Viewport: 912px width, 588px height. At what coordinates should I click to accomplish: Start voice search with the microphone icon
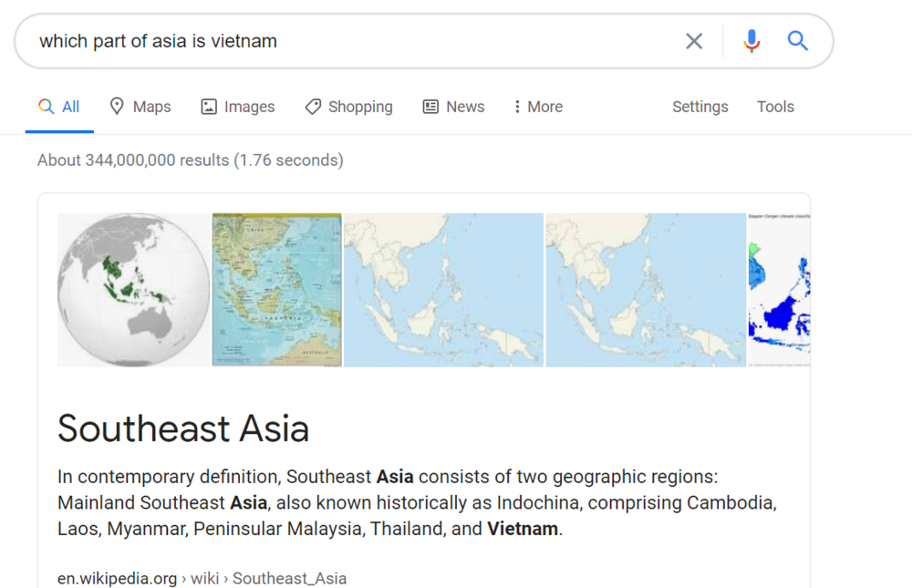tap(751, 41)
